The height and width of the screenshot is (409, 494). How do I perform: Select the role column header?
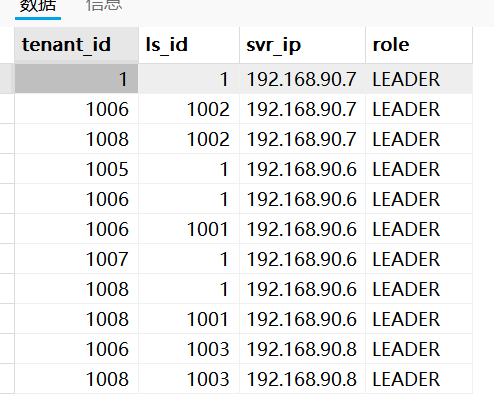point(419,45)
